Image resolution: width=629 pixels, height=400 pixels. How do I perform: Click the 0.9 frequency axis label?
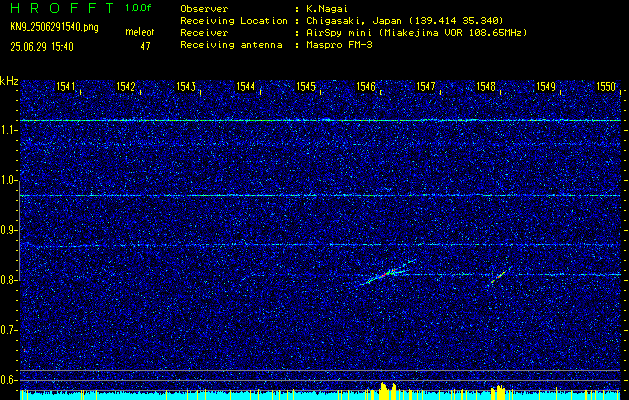pos(7,230)
